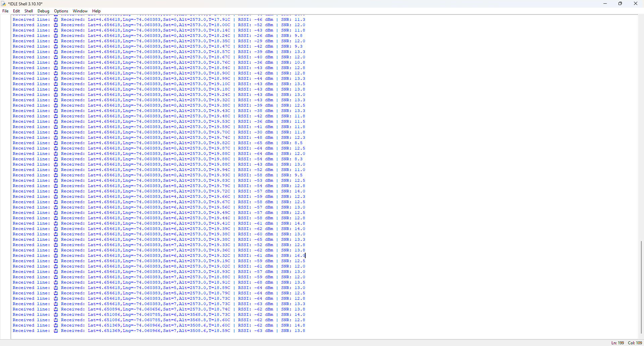Click 'Sat=7' on the T=19.33C row
644x346 pixels.
tap(170, 245)
